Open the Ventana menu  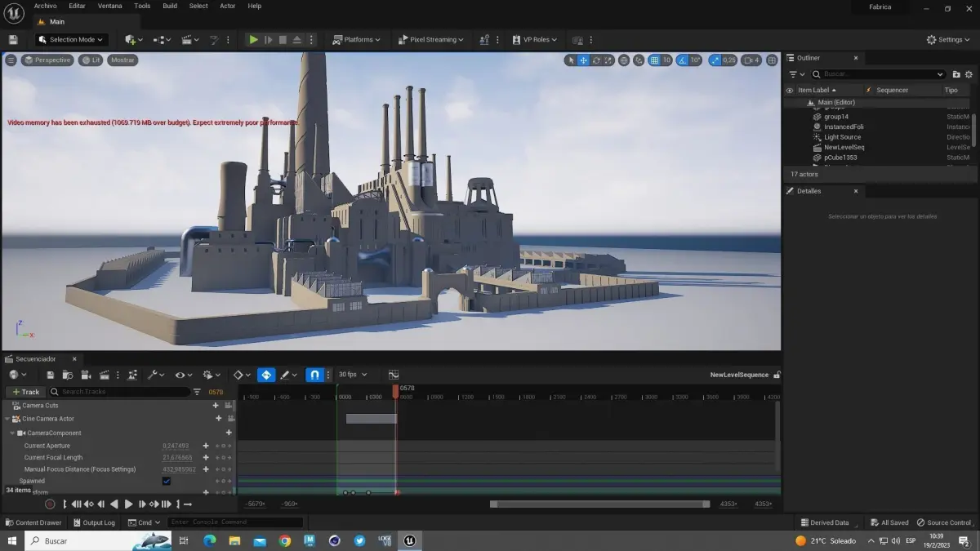(109, 6)
